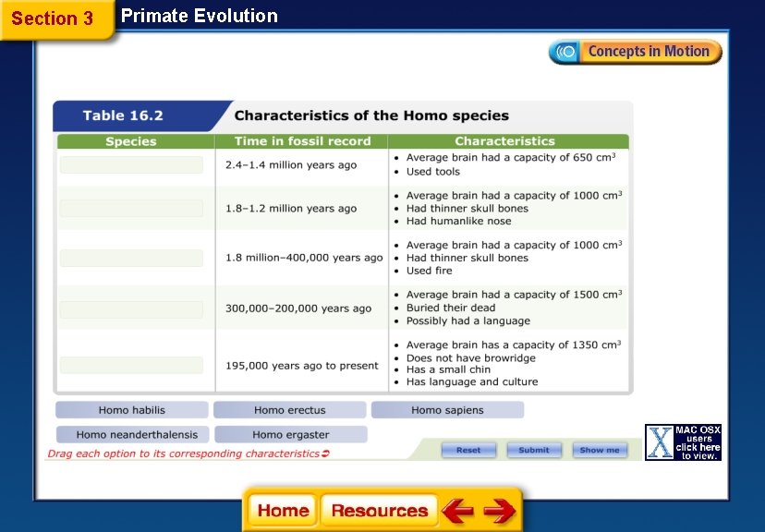Click the Time in fossil record header
Screen dimensions: 765x532
pos(302,141)
